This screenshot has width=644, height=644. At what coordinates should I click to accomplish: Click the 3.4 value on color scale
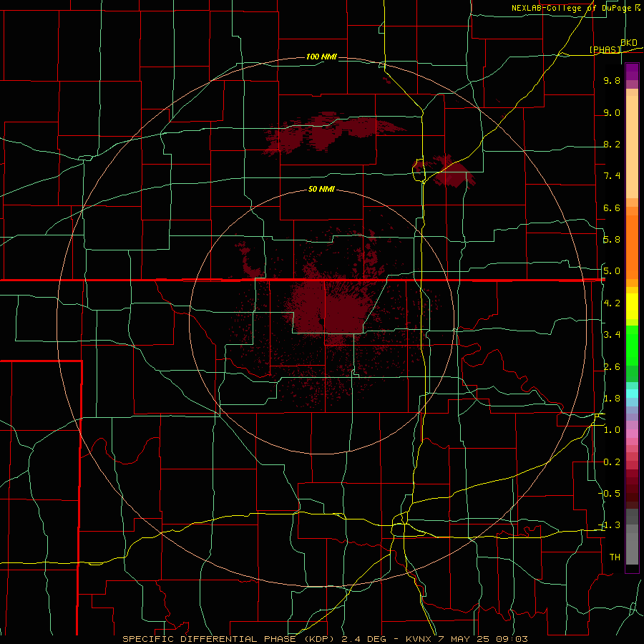[612, 335]
